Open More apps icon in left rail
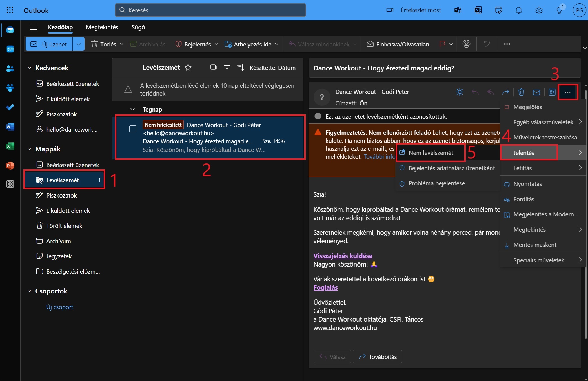 pos(10,184)
